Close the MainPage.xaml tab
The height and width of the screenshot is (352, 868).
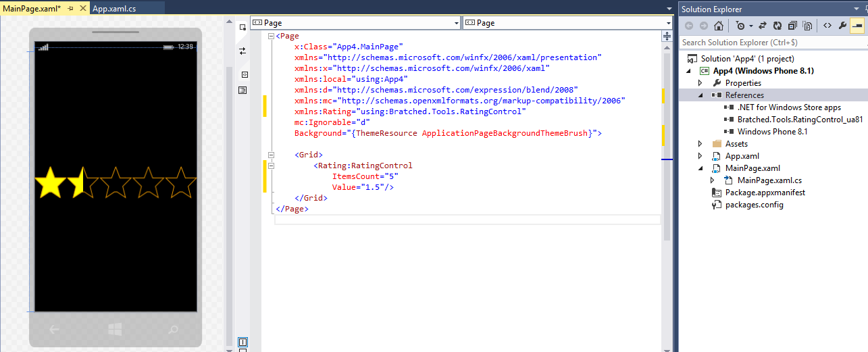[x=82, y=8]
